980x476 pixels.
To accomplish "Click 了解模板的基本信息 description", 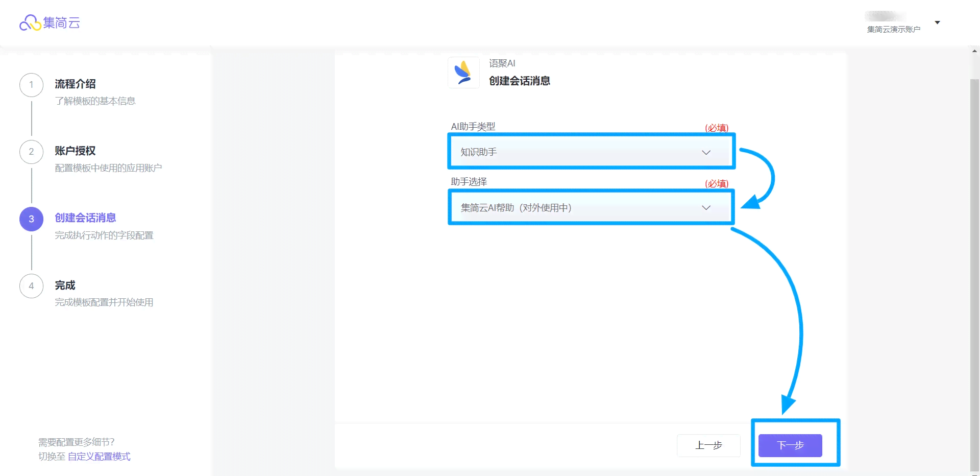I will (x=95, y=101).
